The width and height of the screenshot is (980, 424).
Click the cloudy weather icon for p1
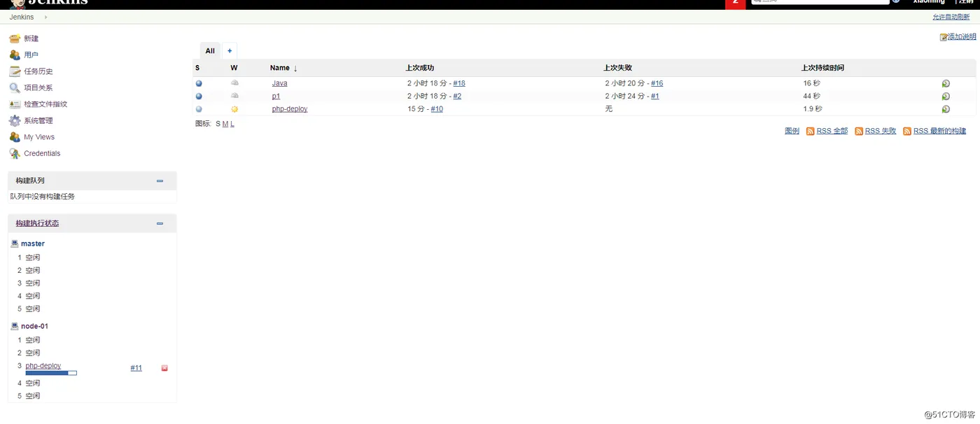click(234, 96)
